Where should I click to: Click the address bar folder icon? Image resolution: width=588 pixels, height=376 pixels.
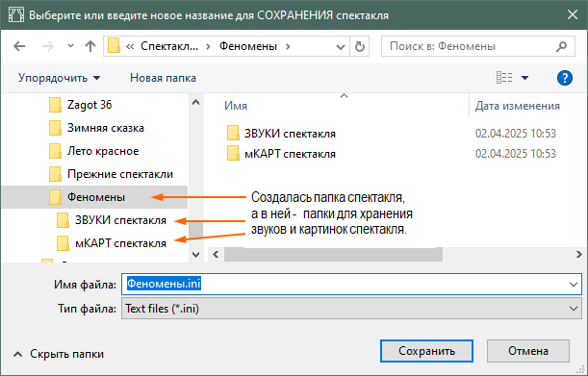pyautogui.click(x=114, y=46)
